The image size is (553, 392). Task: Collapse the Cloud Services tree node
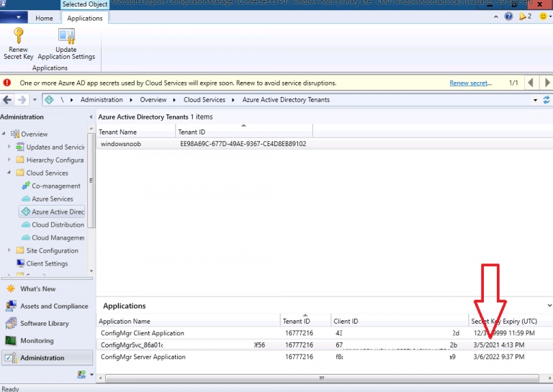coord(9,173)
